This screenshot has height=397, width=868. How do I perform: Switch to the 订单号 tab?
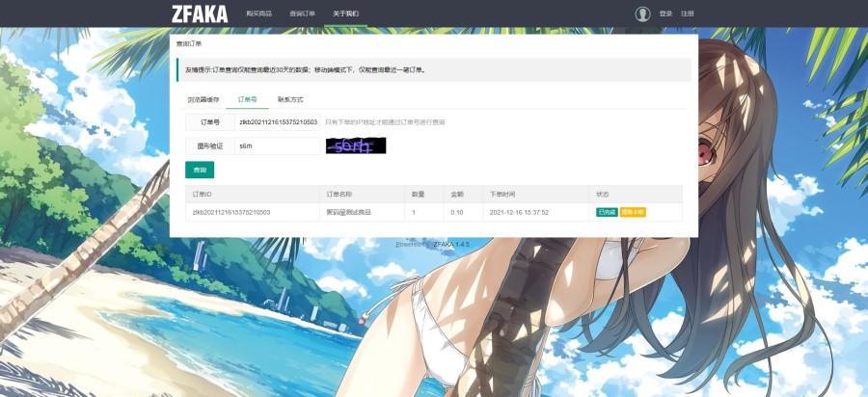pos(247,99)
